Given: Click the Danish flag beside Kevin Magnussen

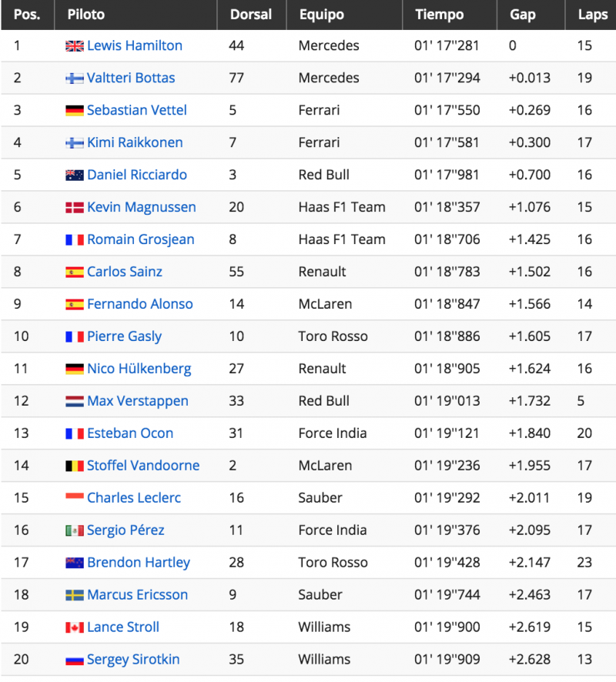Looking at the screenshot, I should [75, 208].
